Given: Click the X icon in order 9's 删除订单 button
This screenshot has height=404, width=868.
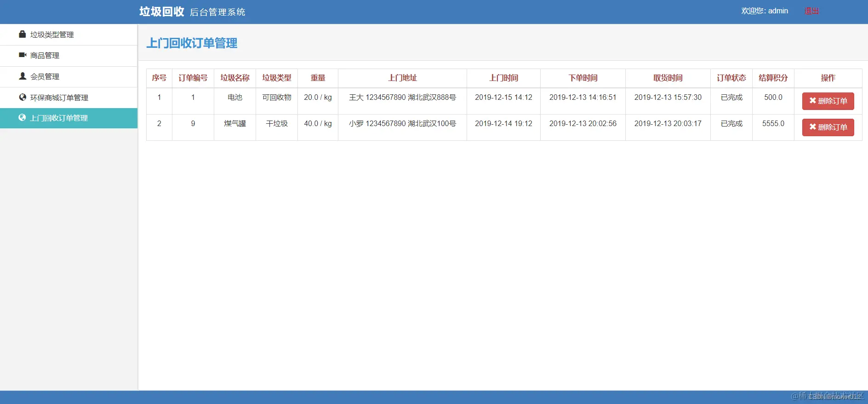Looking at the screenshot, I should point(813,127).
